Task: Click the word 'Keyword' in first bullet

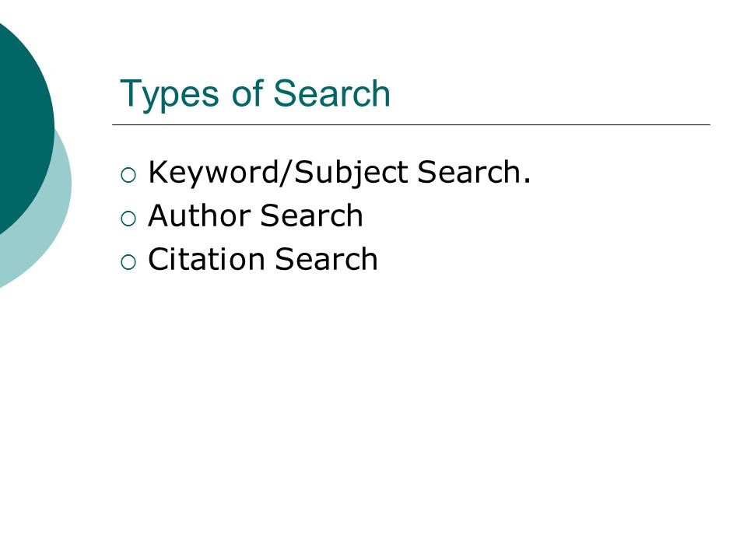Action: pyautogui.click(x=213, y=173)
